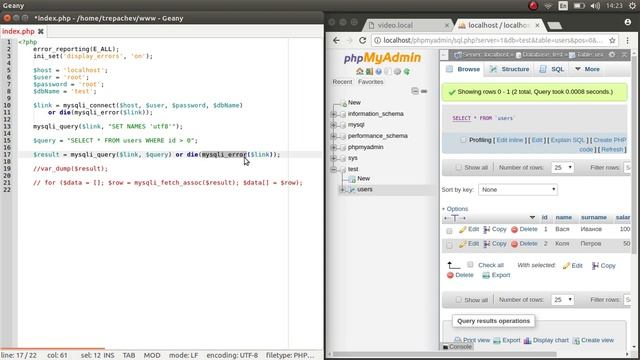
Task: Collapse all tree nodes icon in navigation
Action: pos(415,91)
